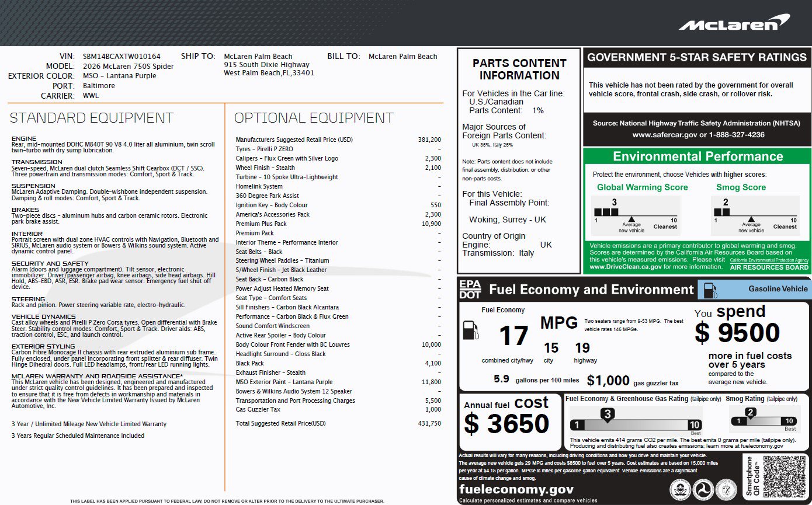812x505 pixels.
Task: Click the Smog Score average triangle marker
Action: coord(751,220)
